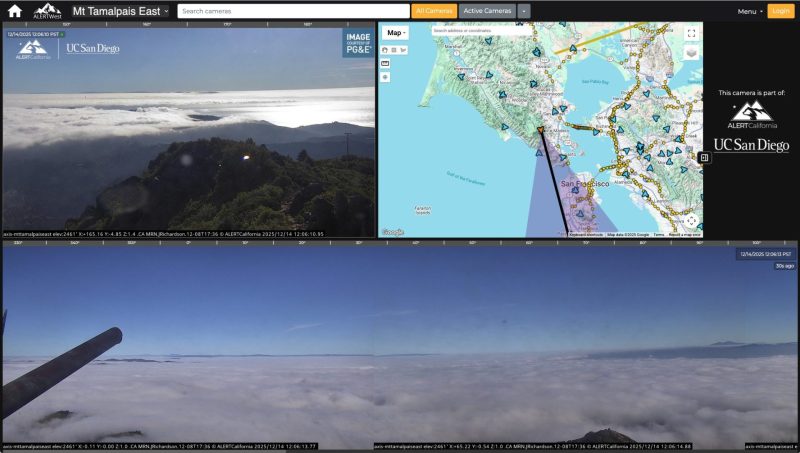Open the map Terms link
Viewport: 800px width, 453px height.
[658, 234]
